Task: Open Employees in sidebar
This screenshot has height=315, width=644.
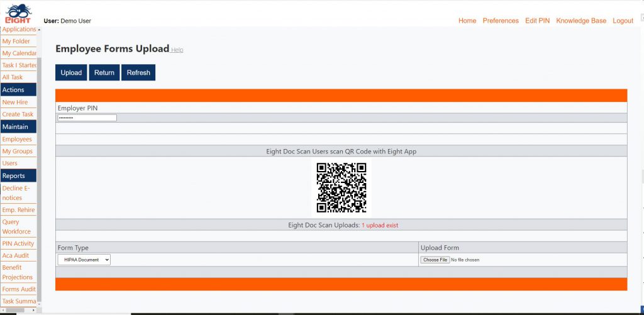Action: 17,139
